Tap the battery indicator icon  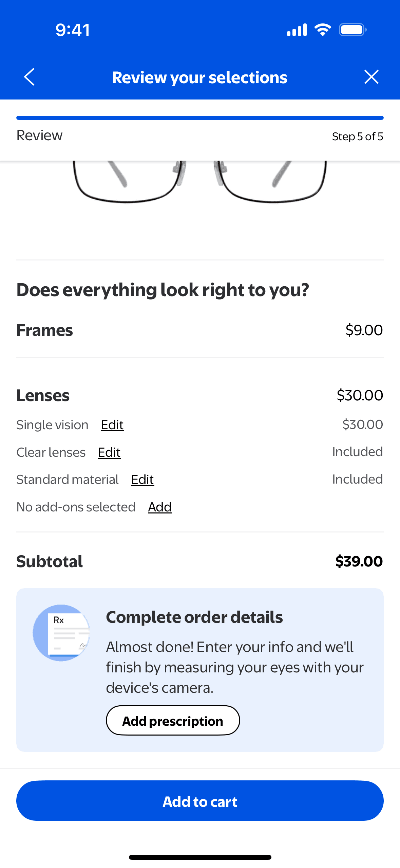353,30
